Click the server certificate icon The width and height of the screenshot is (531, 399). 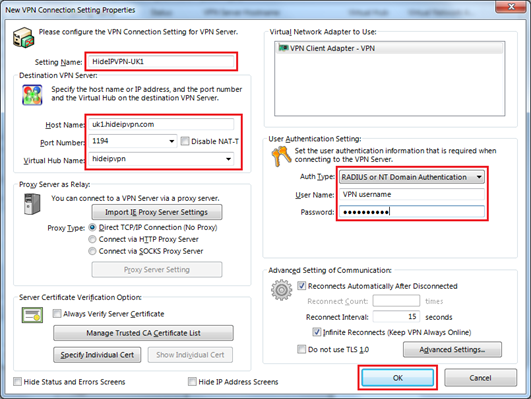tap(32, 315)
